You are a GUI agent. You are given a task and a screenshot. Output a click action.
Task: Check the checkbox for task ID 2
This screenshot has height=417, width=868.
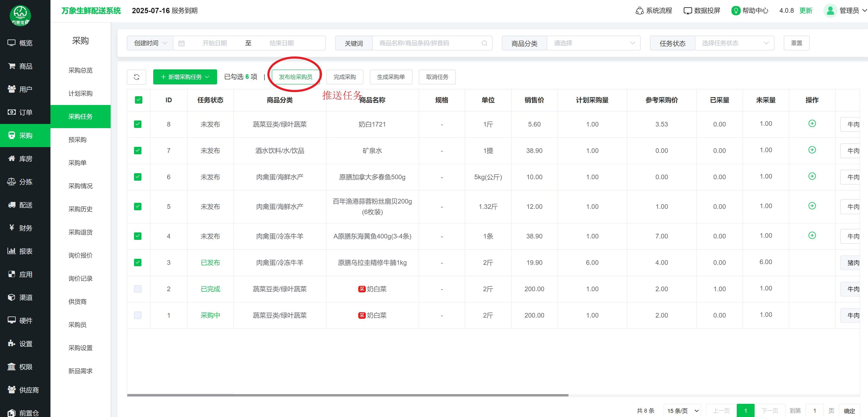[138, 289]
